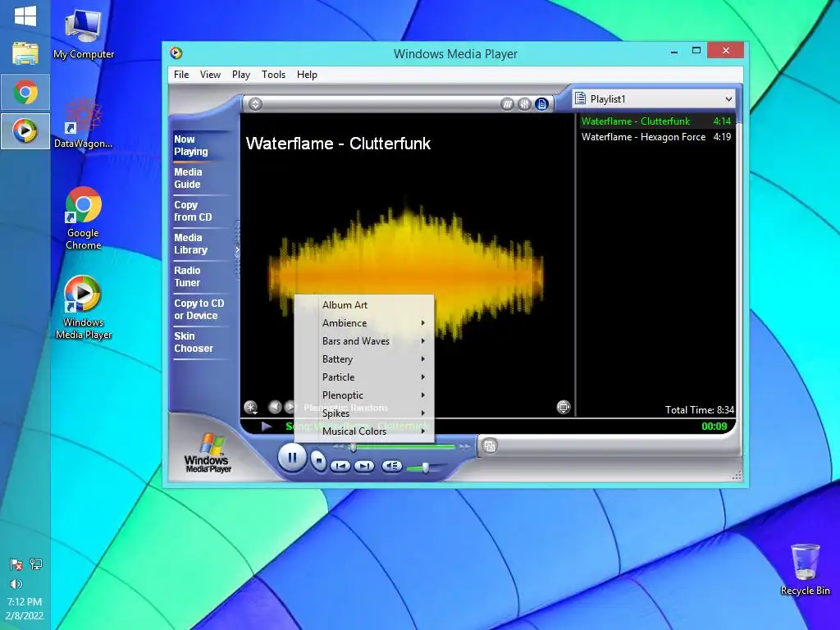
Task: Open the visualization select asterisk button
Action: 250,407
